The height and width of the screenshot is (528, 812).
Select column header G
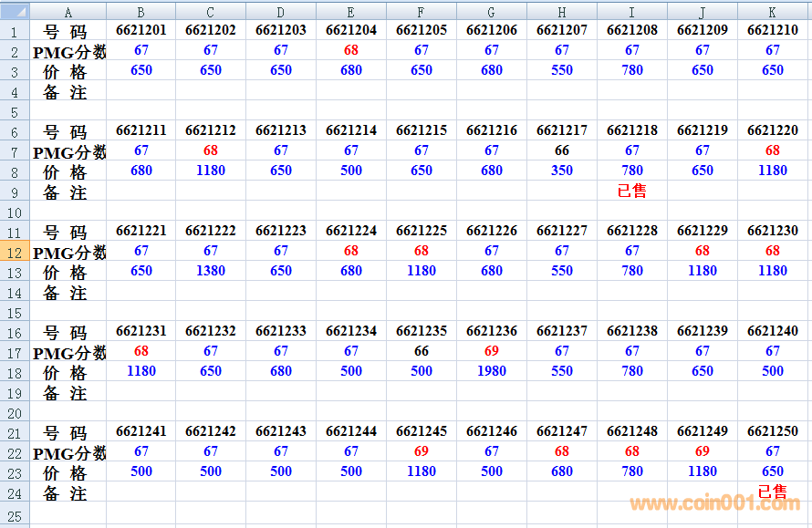[x=492, y=11]
